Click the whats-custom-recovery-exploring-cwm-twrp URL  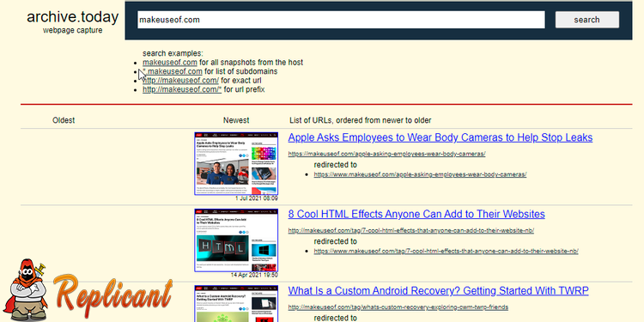click(398, 307)
